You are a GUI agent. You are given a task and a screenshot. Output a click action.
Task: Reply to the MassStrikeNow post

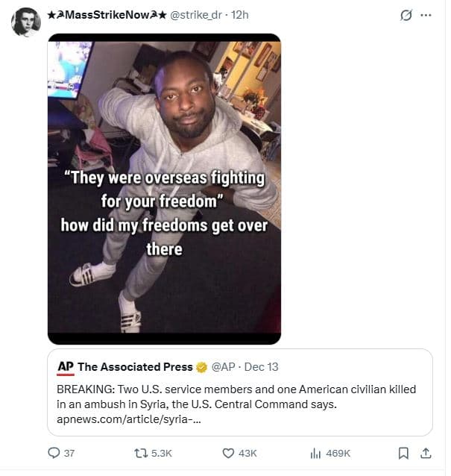[x=53, y=453]
